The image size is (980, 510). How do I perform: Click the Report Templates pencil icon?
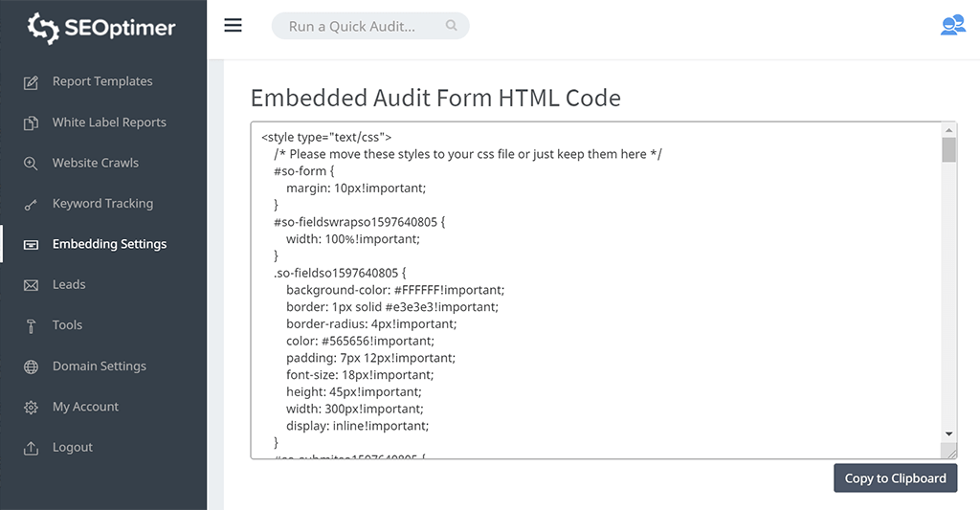click(x=32, y=82)
